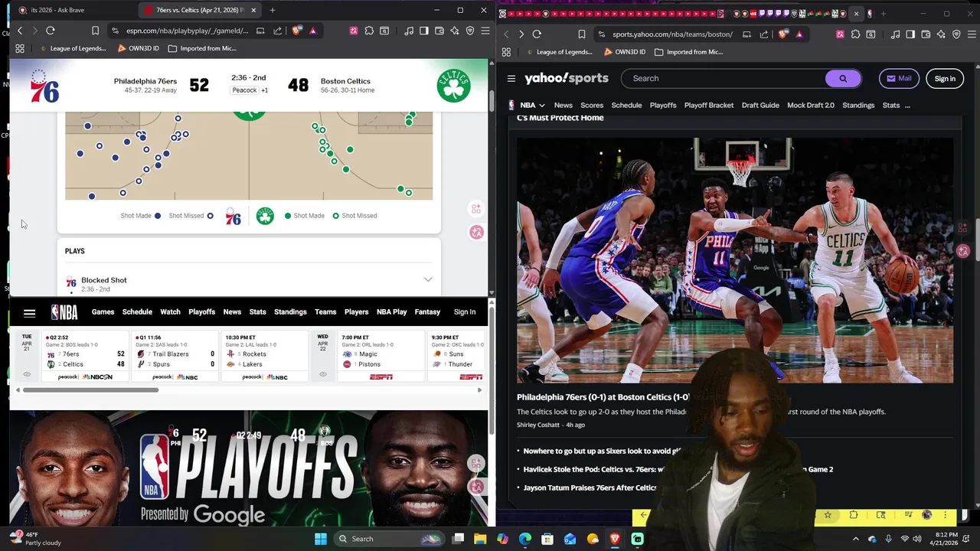Click the Boston Celtics clover logo in scoreboard
Viewport: 980px width, 551px height.
point(453,86)
